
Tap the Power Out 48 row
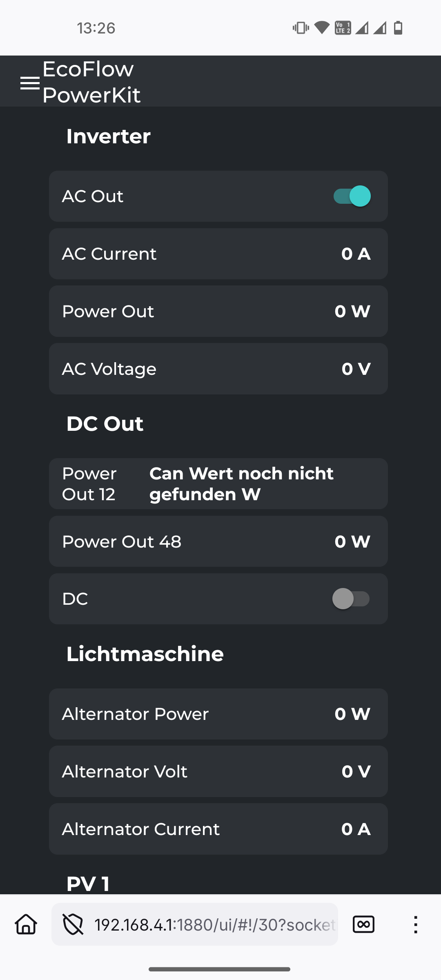click(218, 541)
